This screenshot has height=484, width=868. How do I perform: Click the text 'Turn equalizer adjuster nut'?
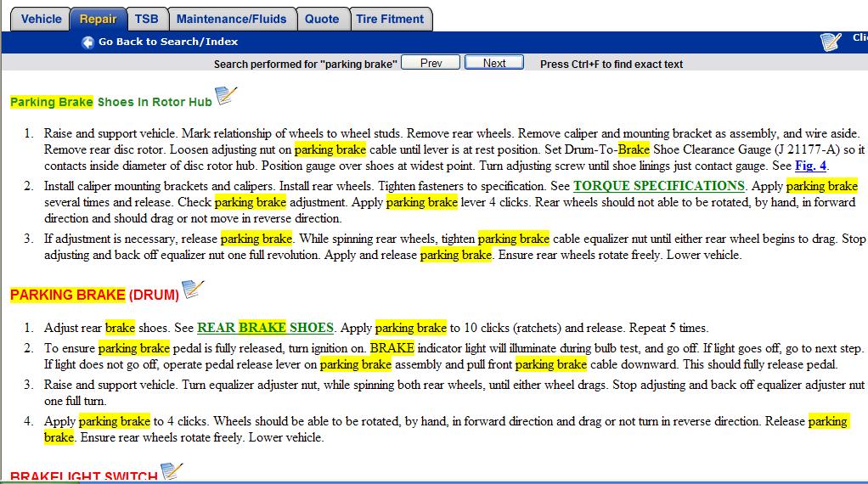[x=251, y=385]
